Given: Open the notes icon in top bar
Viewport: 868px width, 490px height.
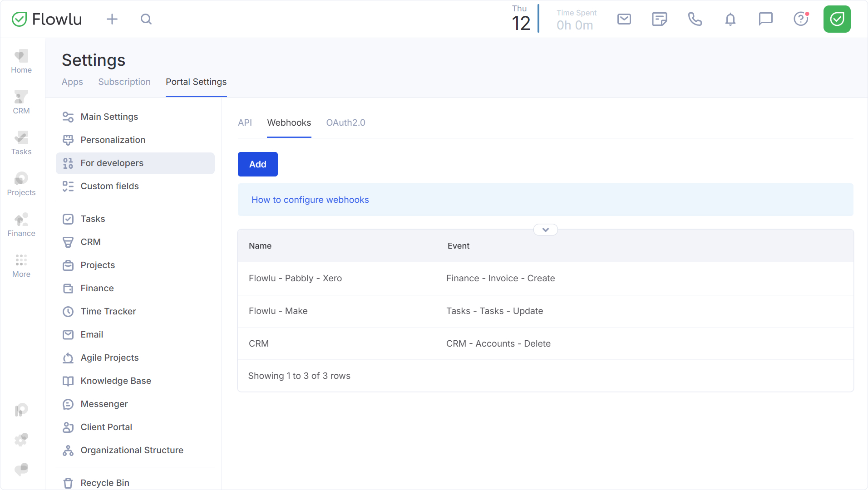Looking at the screenshot, I should coord(659,19).
